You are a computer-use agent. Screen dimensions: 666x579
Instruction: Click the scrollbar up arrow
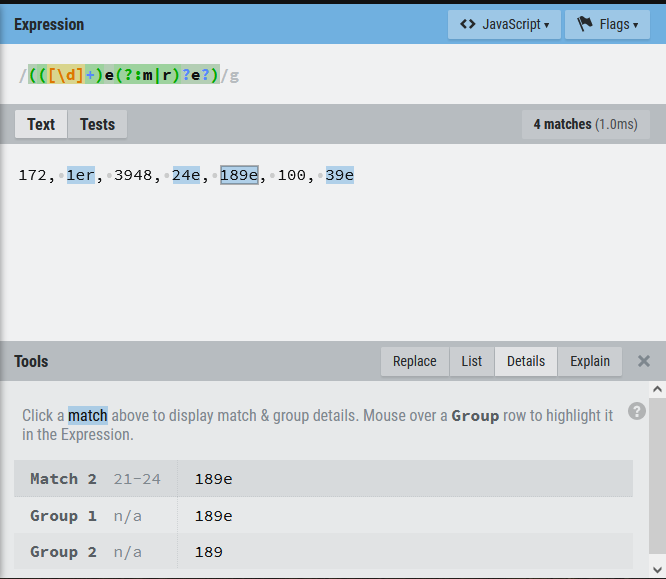click(x=658, y=389)
